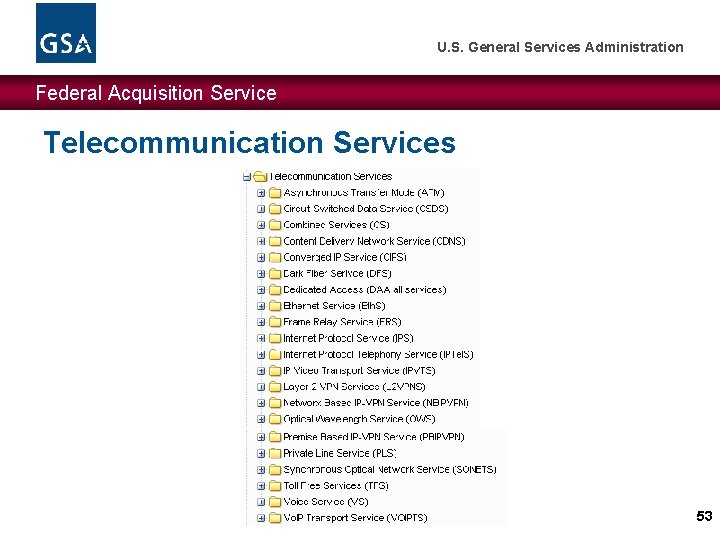Click the Federal Acquisition Service banner text
Image resolution: width=720 pixels, height=540 pixels.
click(156, 93)
